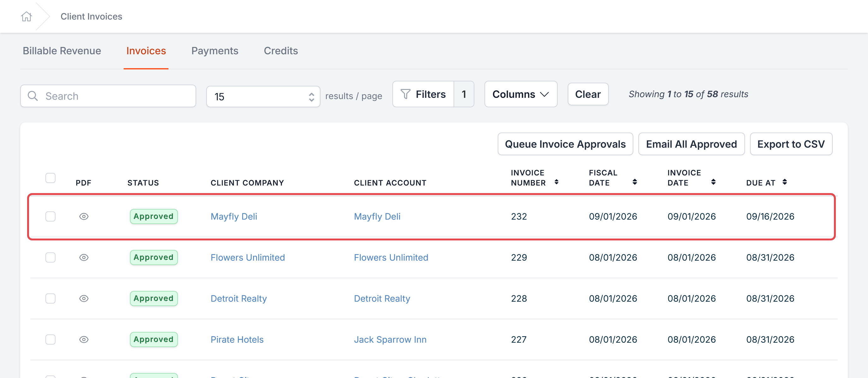Image resolution: width=868 pixels, height=378 pixels.
Task: Open the Payments tab
Action: tap(215, 51)
